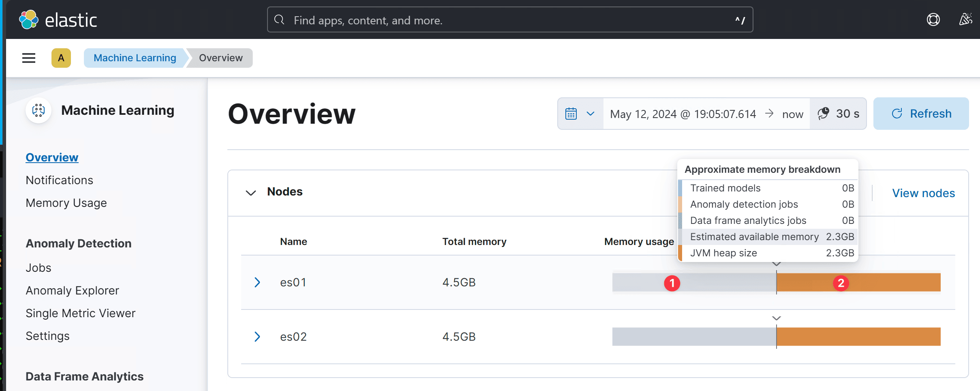Click the Refresh button
The image size is (980, 391).
(x=921, y=114)
